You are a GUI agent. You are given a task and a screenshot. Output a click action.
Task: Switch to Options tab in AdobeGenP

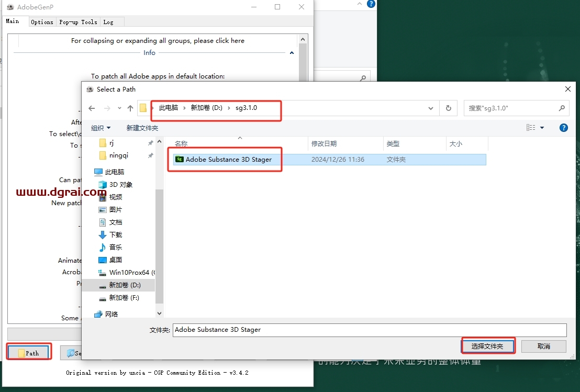click(x=42, y=22)
